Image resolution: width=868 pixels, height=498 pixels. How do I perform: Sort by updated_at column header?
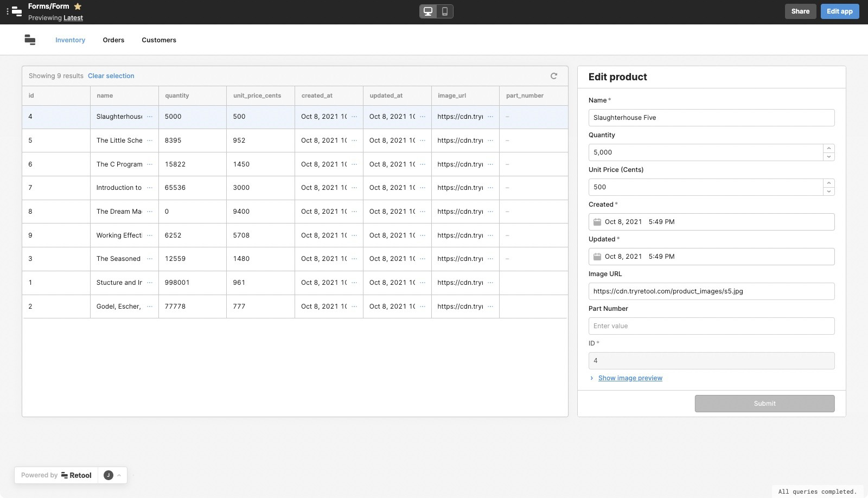point(397,95)
